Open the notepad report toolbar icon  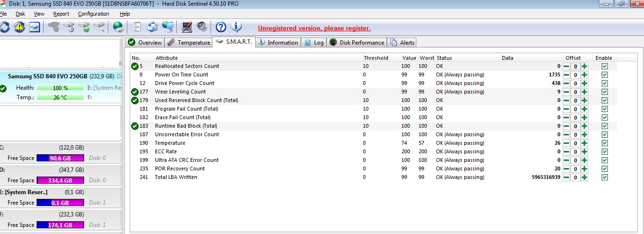(x=137, y=27)
